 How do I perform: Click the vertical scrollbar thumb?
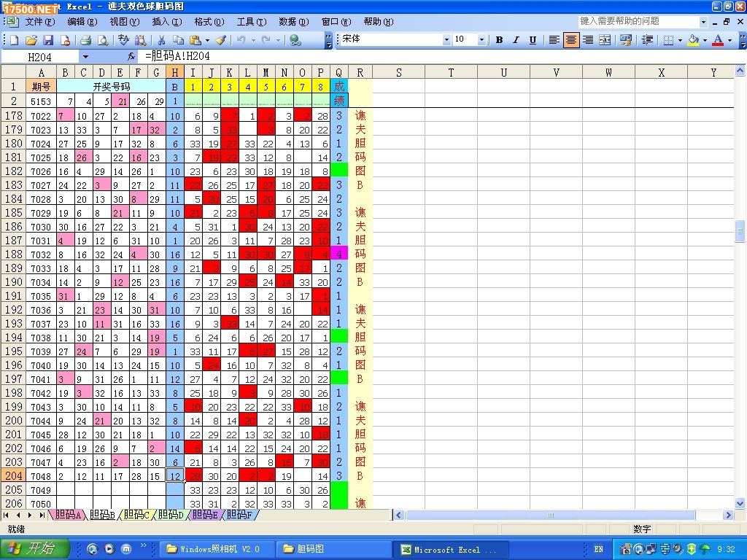740,231
